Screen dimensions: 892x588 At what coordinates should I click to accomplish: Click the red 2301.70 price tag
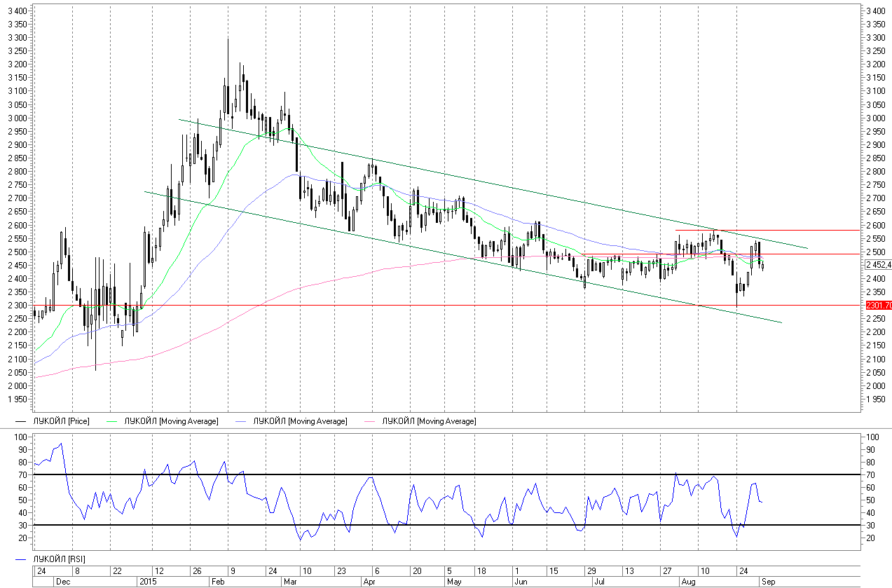tap(878, 306)
